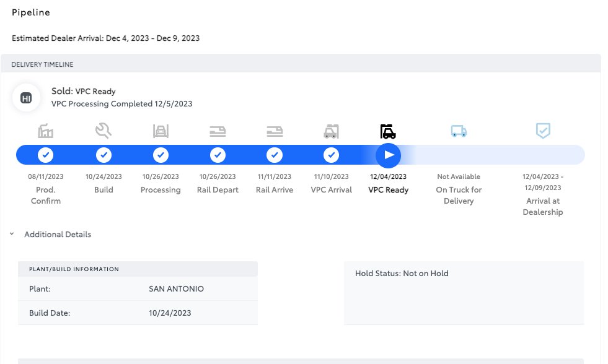Click the On Truck for Delivery truck icon
Screen dimensions: 608x364
pos(459,131)
